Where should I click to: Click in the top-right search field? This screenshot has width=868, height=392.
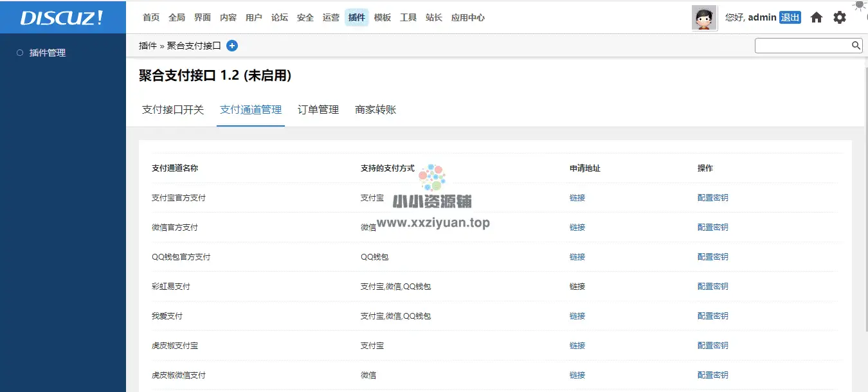coord(802,46)
